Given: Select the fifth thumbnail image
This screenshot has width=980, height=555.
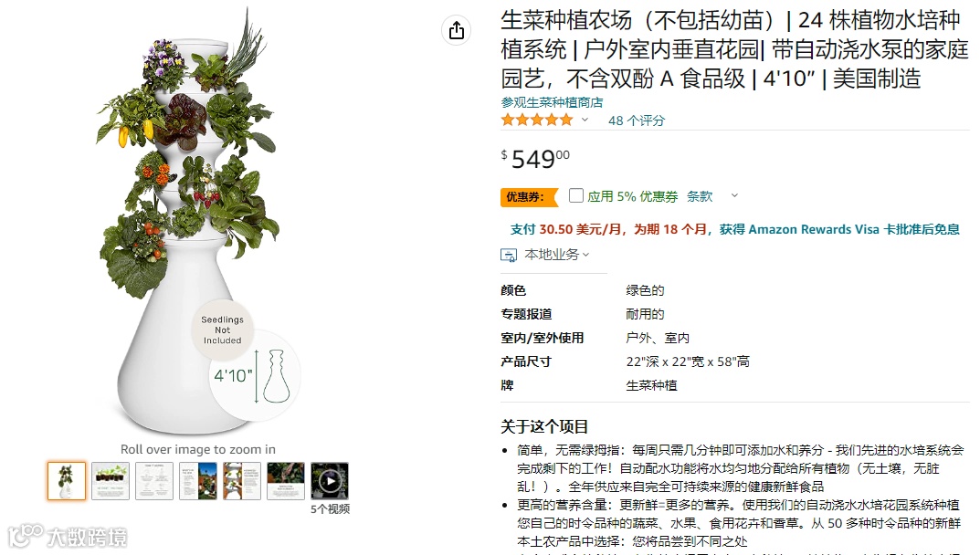Looking at the screenshot, I should click(x=242, y=481).
